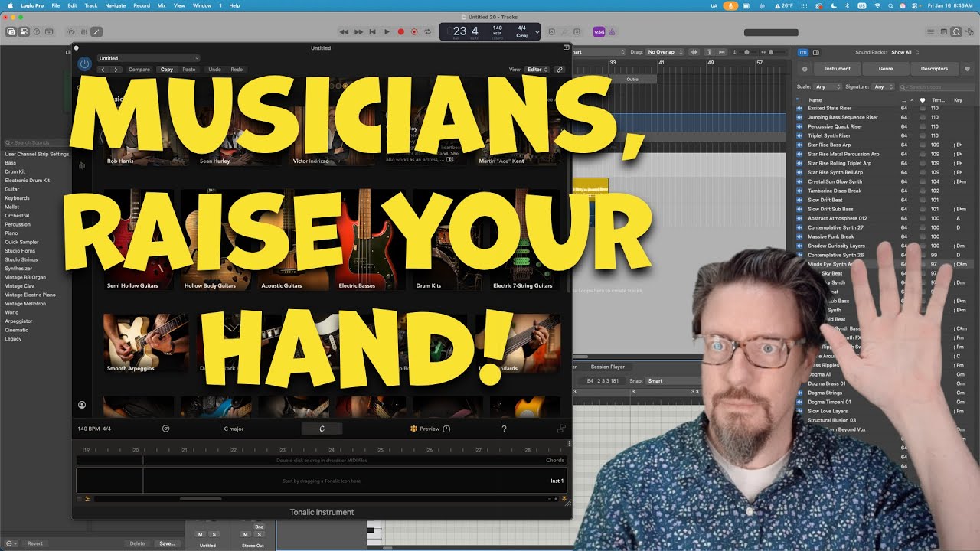This screenshot has width=980, height=551.
Task: Open the Drag No Overlap dropdown
Action: click(665, 52)
